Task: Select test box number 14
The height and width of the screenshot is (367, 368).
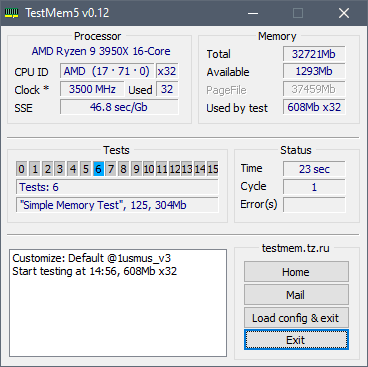Action: click(200, 169)
